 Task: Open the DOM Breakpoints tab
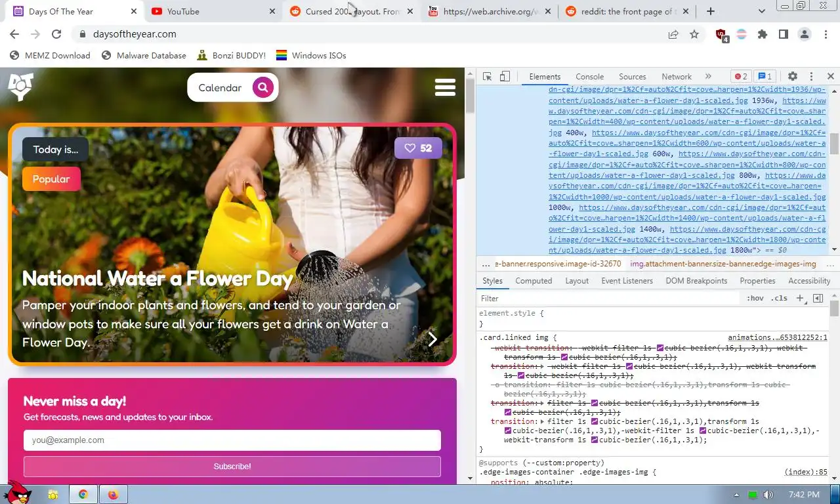[696, 281]
